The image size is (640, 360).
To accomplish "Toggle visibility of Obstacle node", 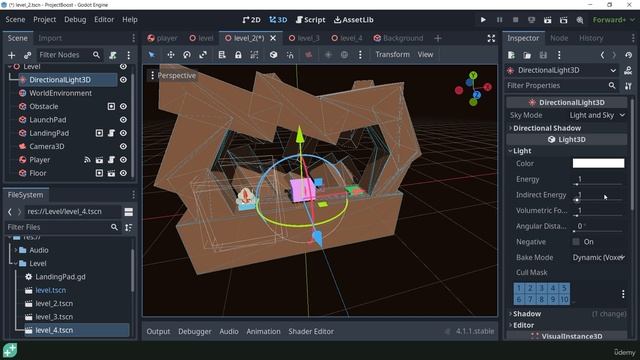I will [x=123, y=106].
